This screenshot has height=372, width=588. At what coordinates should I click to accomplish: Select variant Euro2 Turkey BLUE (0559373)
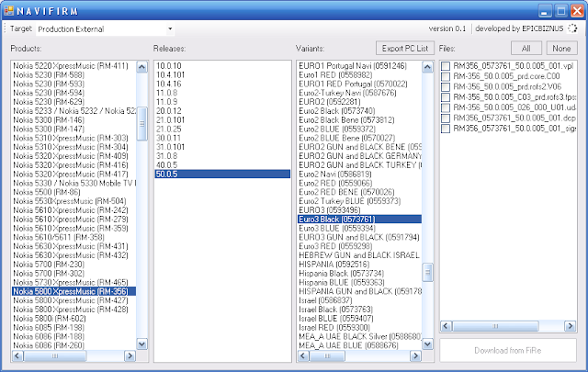[x=349, y=201]
